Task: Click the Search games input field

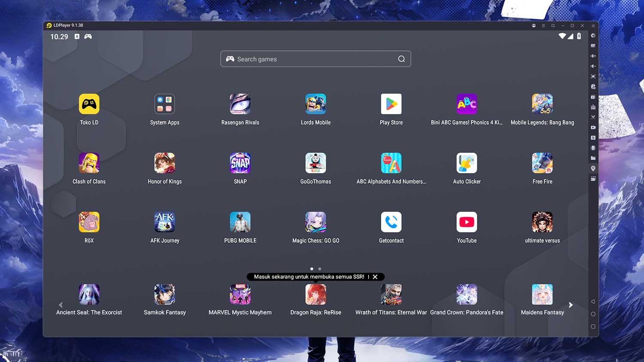Action: 316,59
